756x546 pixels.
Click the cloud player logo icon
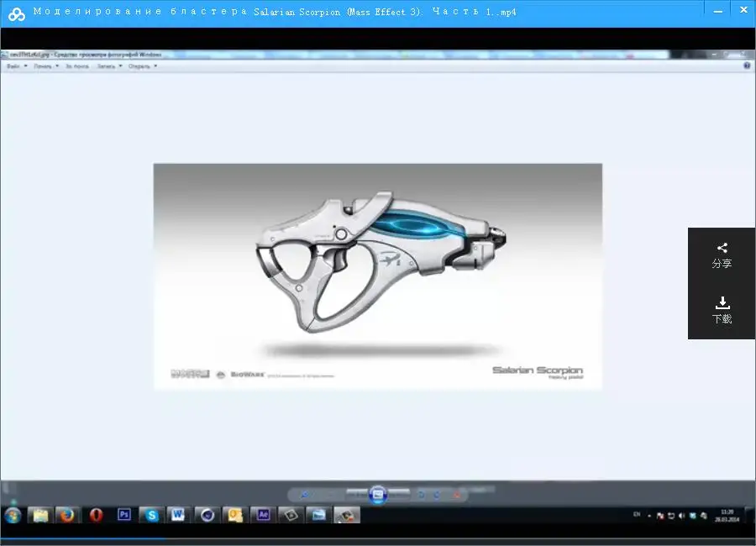point(17,14)
